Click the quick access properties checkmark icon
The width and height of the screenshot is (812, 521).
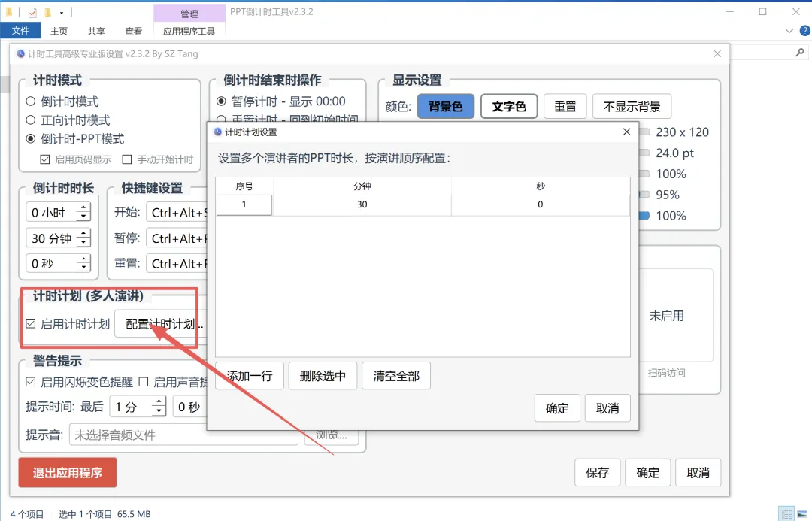(32, 12)
